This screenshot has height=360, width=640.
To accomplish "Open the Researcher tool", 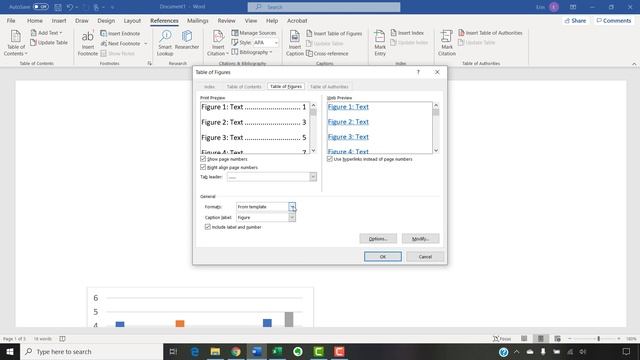I will [x=187, y=40].
